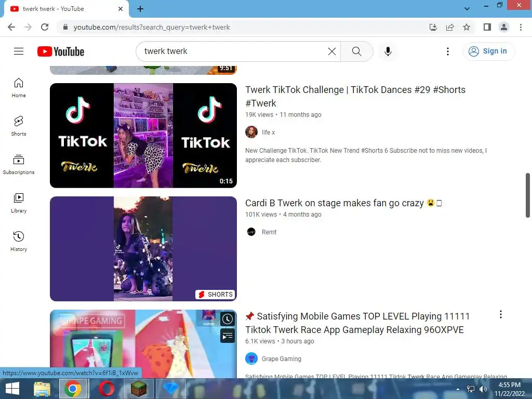Reload the page
Image resolution: width=532 pixels, height=399 pixels.
pos(45,27)
